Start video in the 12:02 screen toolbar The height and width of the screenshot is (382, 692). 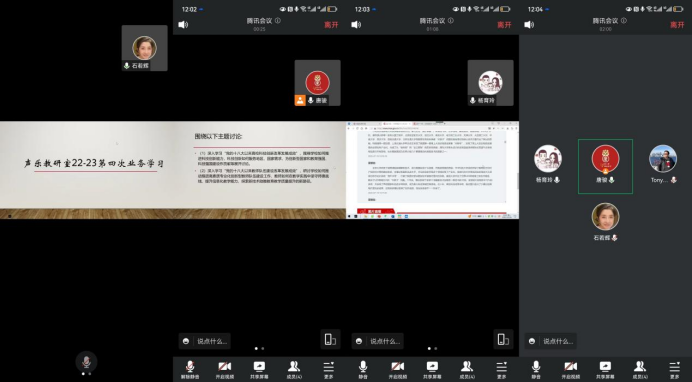tap(224, 370)
